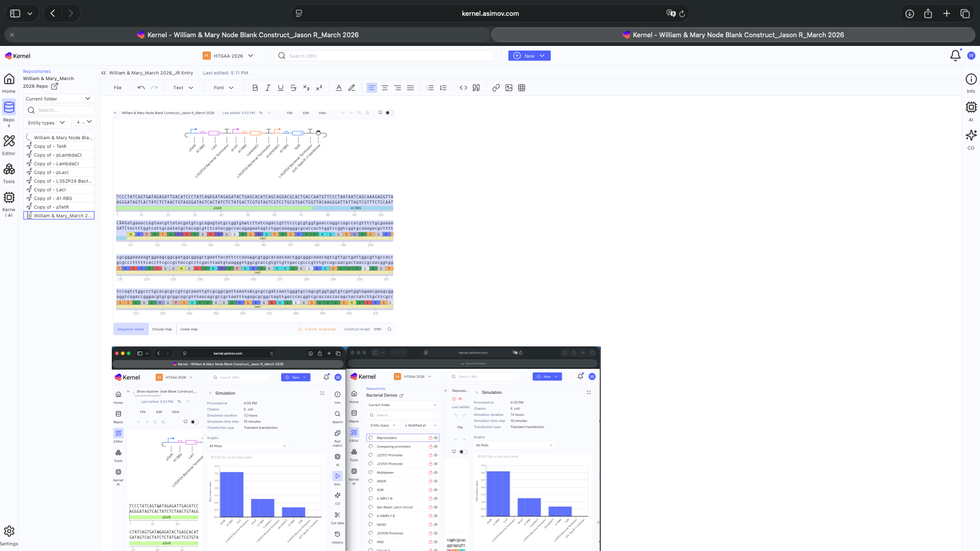980x551 pixels.
Task: Switch to the second Kernel browser tab
Action: (733, 35)
